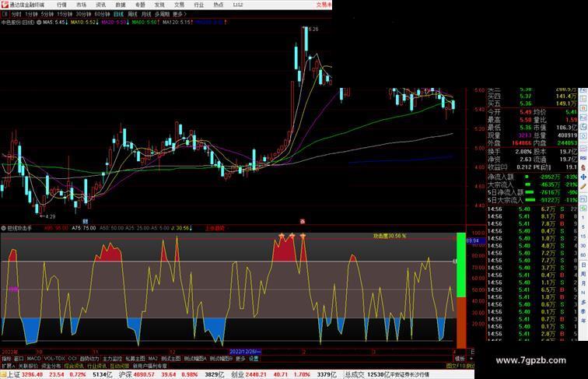Select the 主力监控 indicator tab
Image resolution: width=588 pixels, height=379 pixels.
point(112,359)
